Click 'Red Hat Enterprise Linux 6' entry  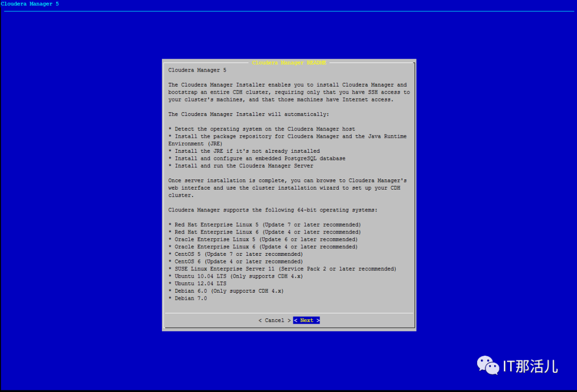(264, 232)
